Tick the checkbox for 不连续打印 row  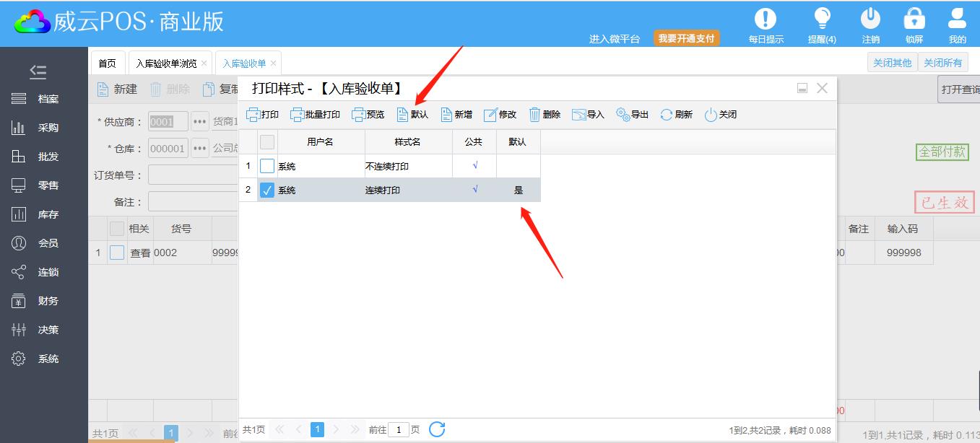click(x=267, y=166)
